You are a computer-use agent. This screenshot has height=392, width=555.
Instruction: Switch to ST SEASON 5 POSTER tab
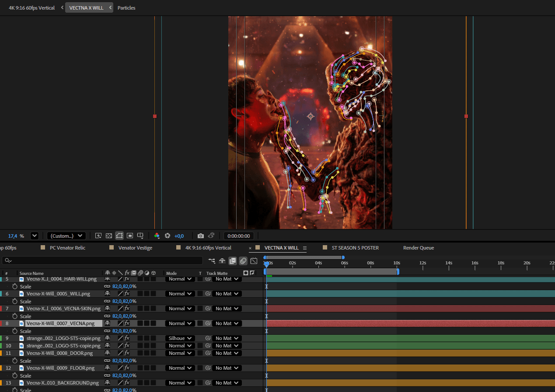(x=355, y=248)
